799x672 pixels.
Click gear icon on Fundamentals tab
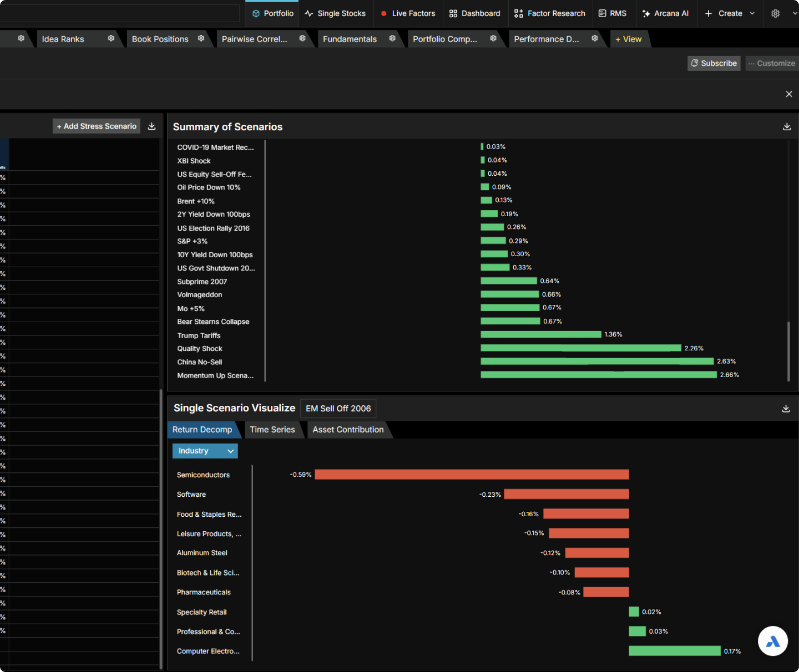coord(392,38)
